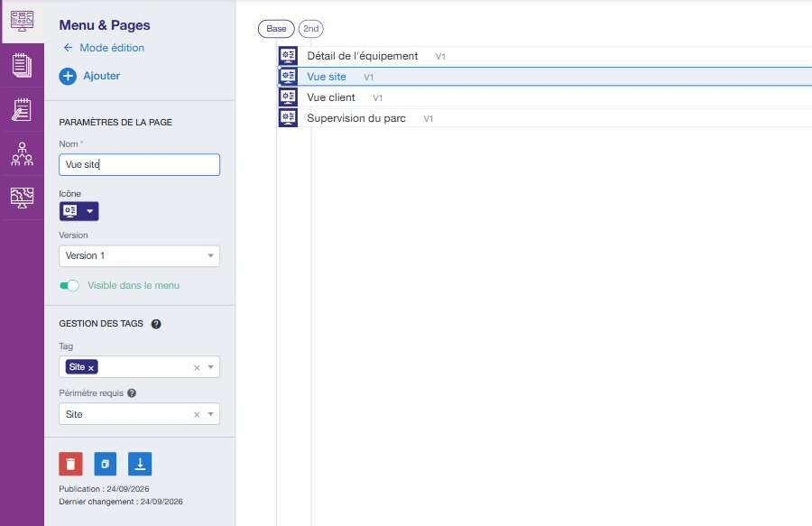Click the back arrow beside Mode édition
Viewport: 812px width, 526px height.
(x=68, y=48)
